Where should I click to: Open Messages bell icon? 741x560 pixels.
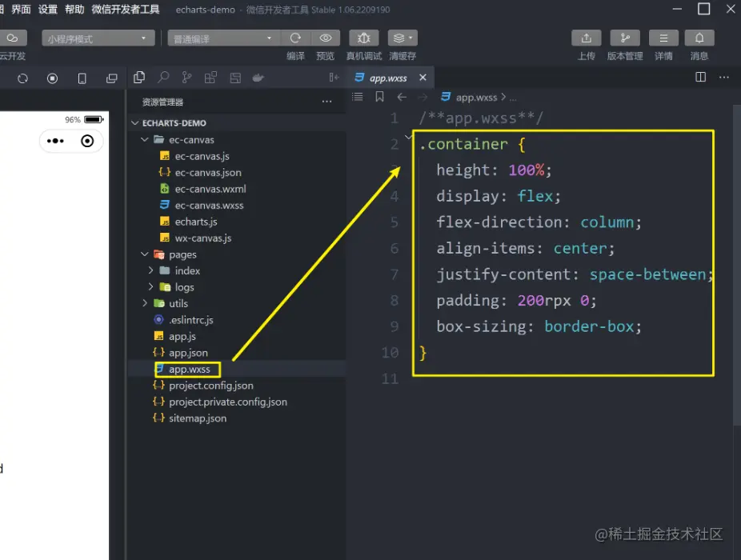coord(699,38)
